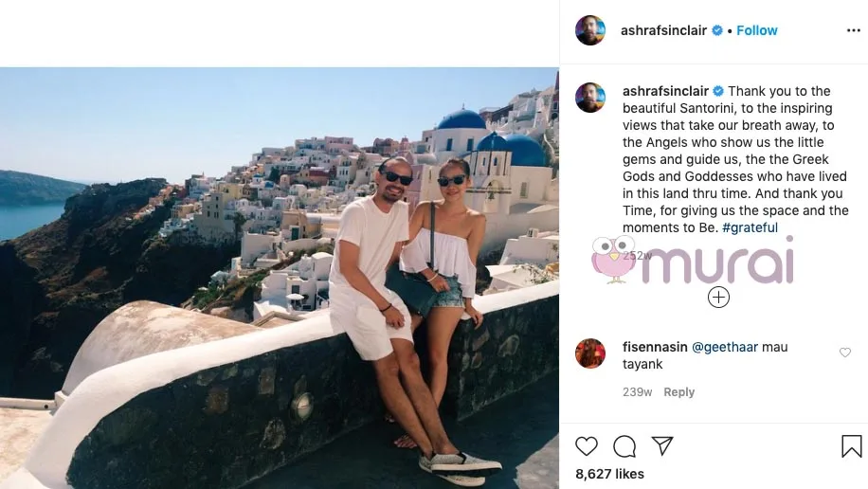Screen dimensions: 868x489
Task: Click ashrafsinclair username in caption
Action: click(665, 91)
